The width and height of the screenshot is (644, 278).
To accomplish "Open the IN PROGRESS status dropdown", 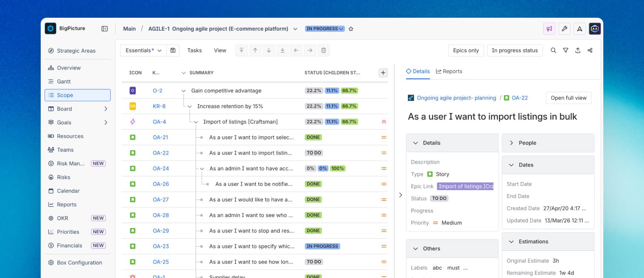I will [x=325, y=29].
